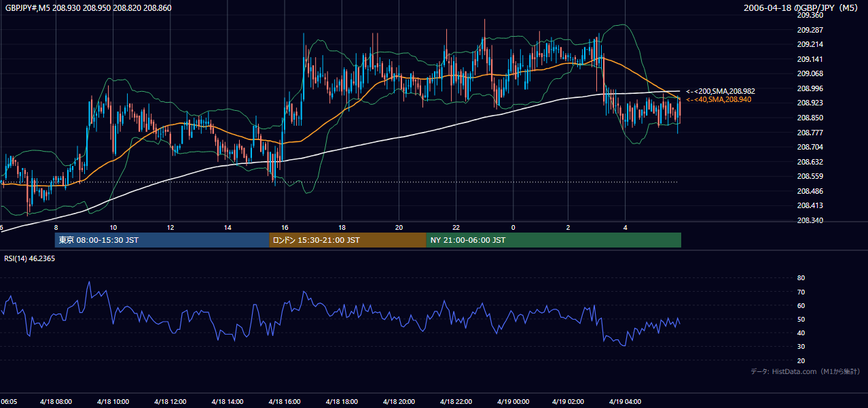This screenshot has height=408, width=868.
Task: Click price axis value 209.287
Action: [809, 30]
